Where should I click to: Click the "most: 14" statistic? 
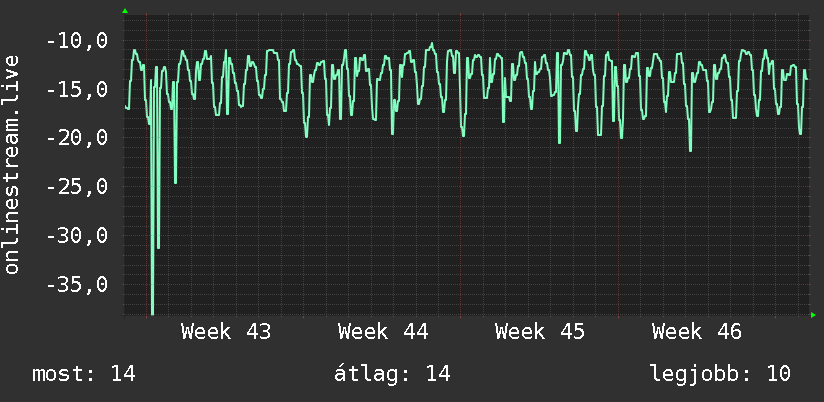tap(84, 374)
